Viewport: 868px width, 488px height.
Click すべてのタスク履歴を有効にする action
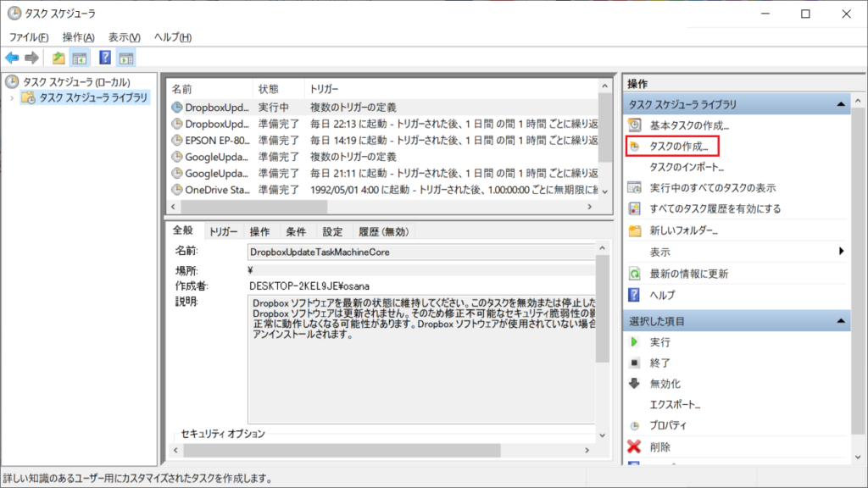tap(715, 208)
